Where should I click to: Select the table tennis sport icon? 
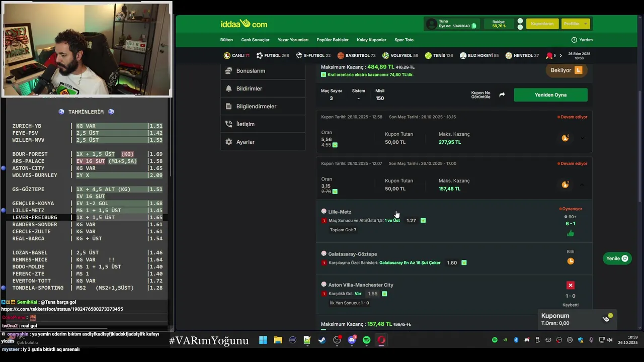pos(549,55)
